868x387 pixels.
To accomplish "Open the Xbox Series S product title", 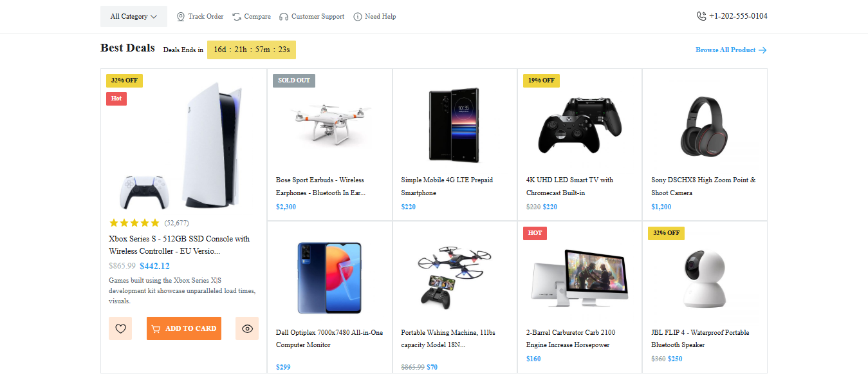I will [179, 245].
